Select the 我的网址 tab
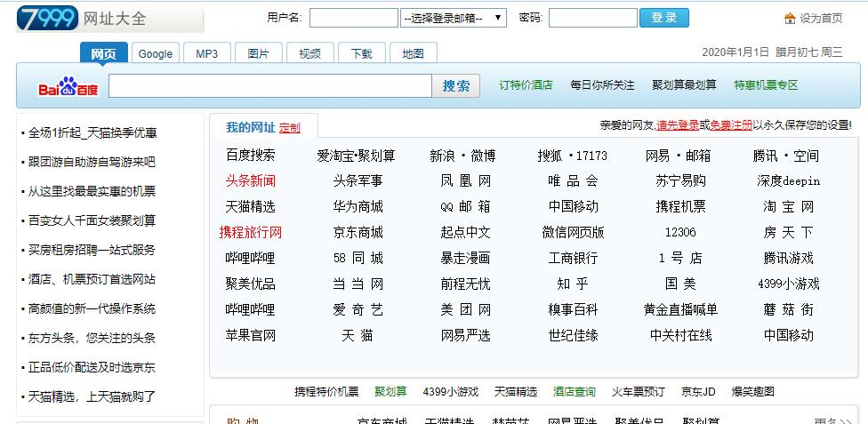868x424 pixels. [x=250, y=128]
